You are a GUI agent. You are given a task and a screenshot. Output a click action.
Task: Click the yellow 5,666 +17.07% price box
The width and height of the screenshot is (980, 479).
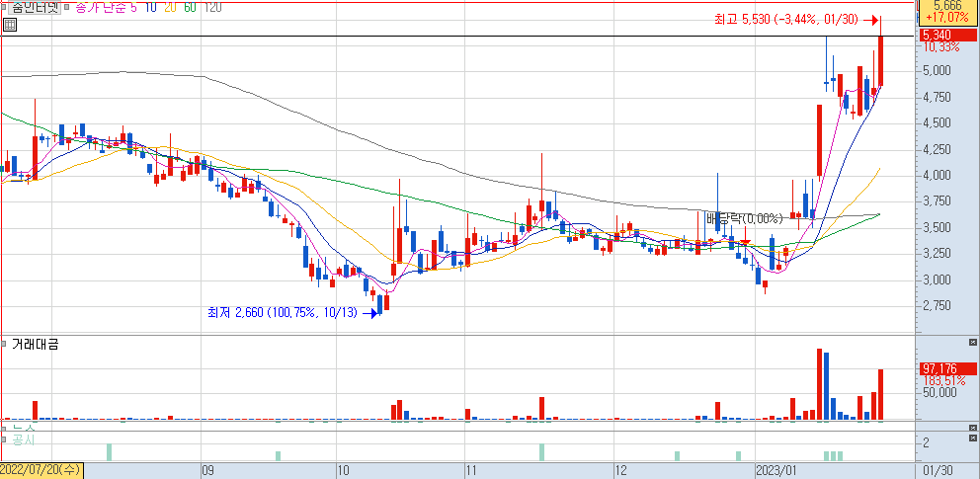(947, 11)
